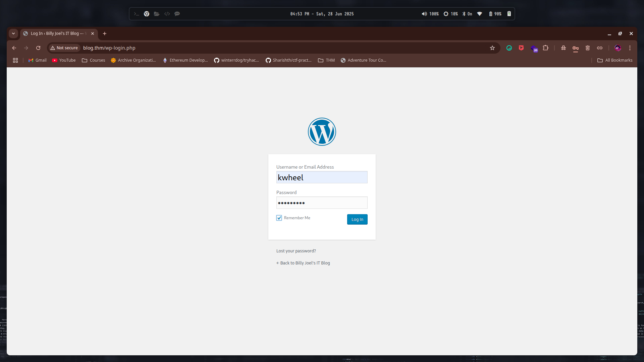Open the Lost your password link
The width and height of the screenshot is (644, 362).
pos(296,250)
